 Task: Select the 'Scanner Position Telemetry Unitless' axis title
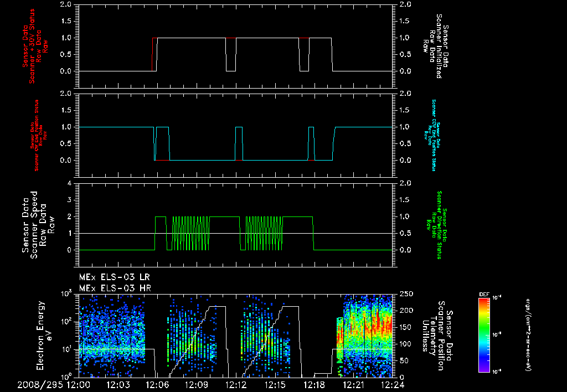coord(437,336)
